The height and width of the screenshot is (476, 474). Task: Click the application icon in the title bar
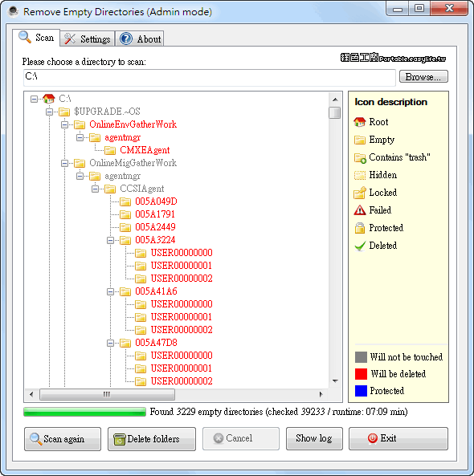[13, 11]
